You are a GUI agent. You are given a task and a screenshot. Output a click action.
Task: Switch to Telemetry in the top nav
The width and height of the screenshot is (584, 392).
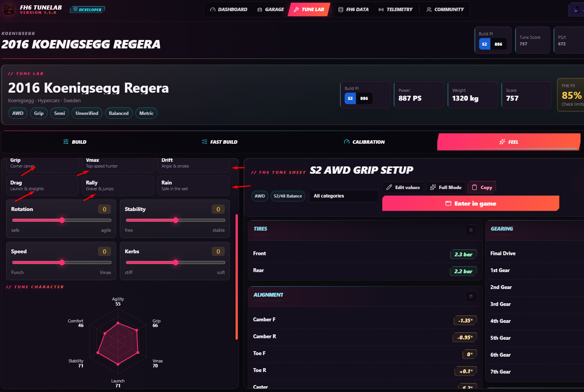pos(395,10)
